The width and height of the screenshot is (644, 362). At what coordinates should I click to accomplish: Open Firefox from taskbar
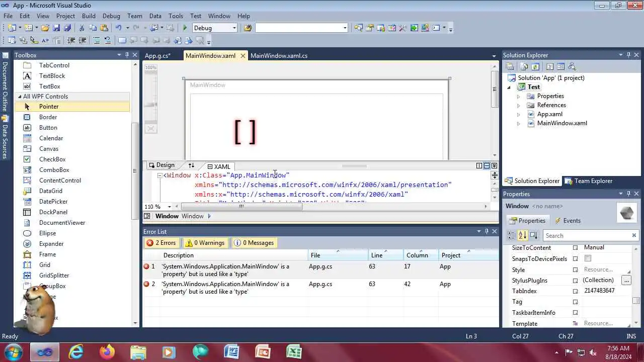tap(107, 352)
